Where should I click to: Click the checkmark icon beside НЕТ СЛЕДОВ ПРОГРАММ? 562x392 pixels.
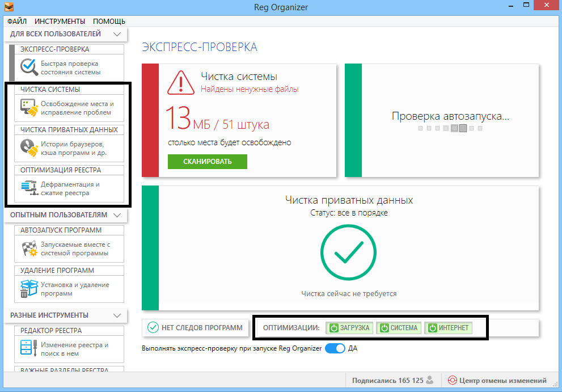(153, 327)
